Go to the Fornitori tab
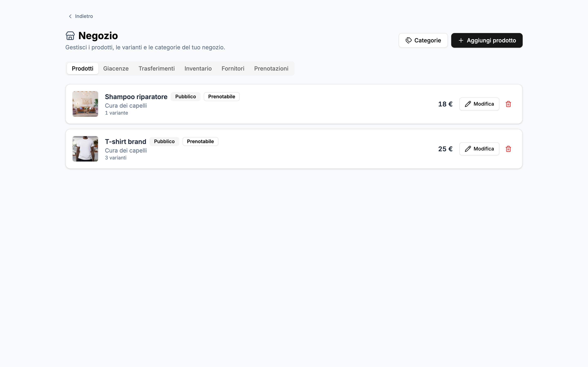The height and width of the screenshot is (367, 588). (x=233, y=69)
